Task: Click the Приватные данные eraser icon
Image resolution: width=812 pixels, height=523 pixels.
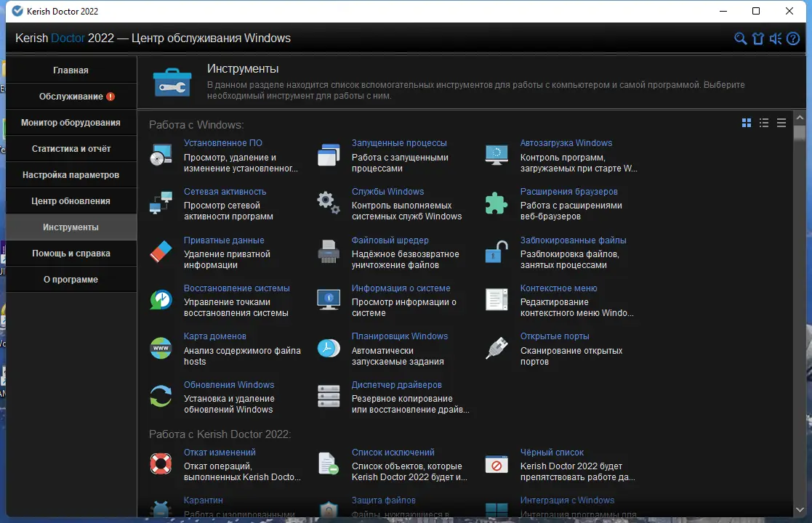Action: 161,252
